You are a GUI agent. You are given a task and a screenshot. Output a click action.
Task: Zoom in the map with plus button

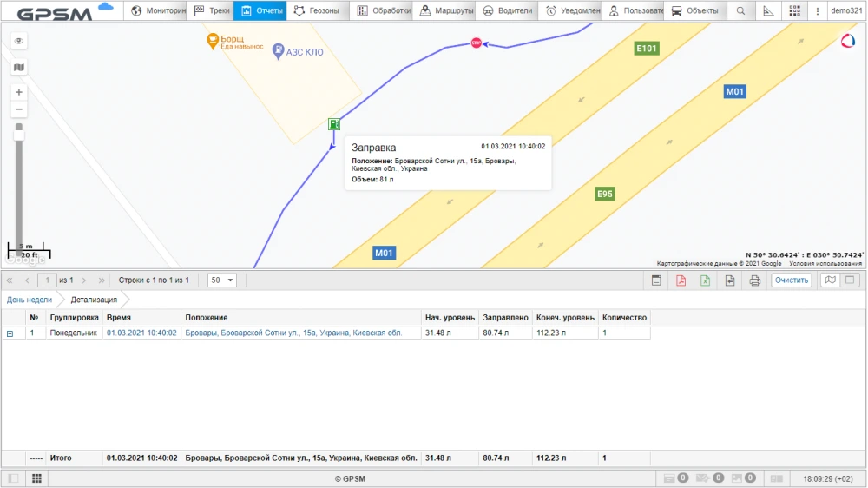click(19, 92)
